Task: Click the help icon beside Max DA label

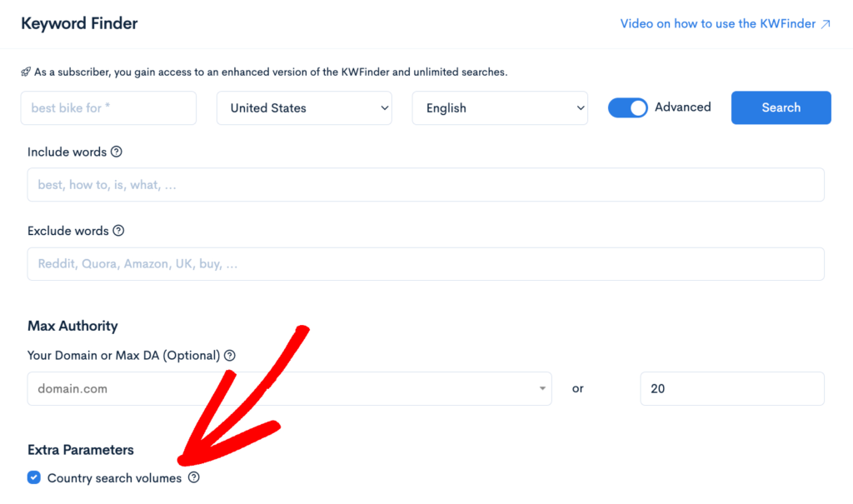Action: click(x=229, y=355)
